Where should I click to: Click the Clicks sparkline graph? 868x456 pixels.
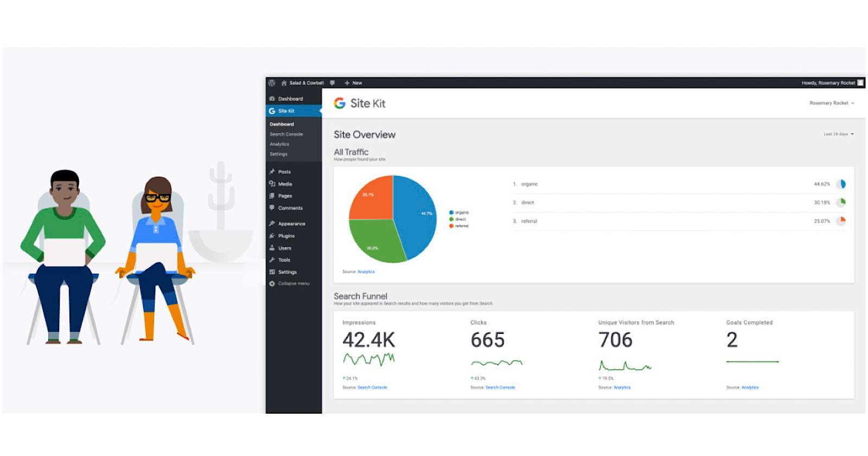(x=497, y=363)
